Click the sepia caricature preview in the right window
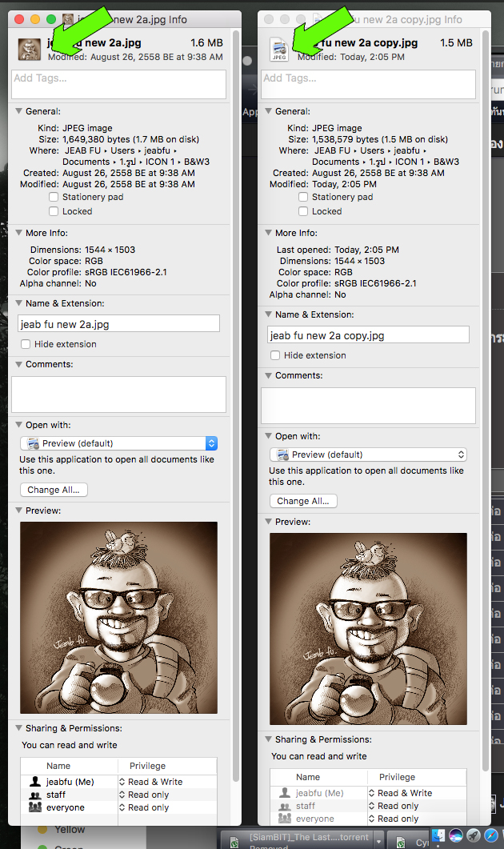 [x=368, y=629]
